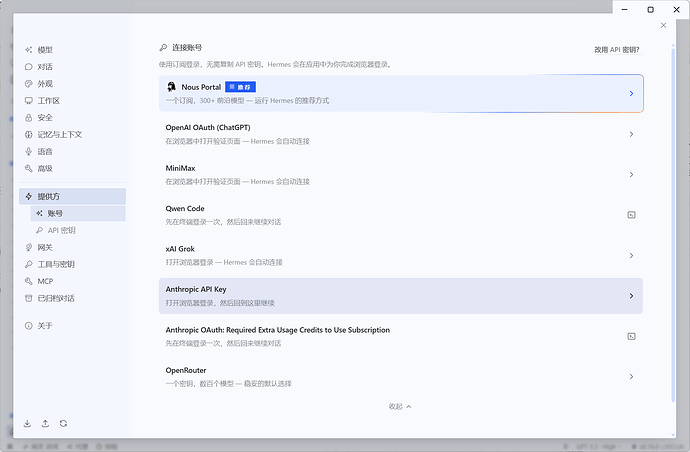
Task: Click the lock icon beside 安全
Action: (29, 118)
